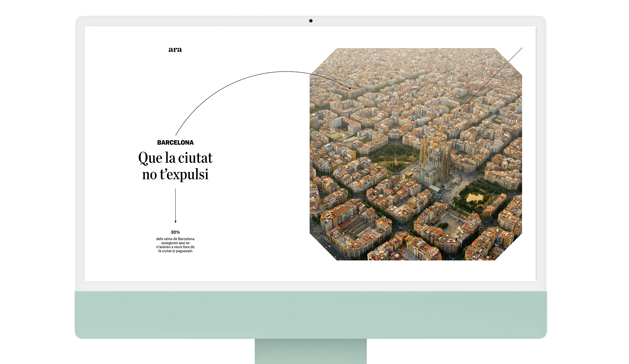The width and height of the screenshot is (629, 364).
Task: Click the diagonal line's arrowhead in the photo
Action: tap(459, 110)
